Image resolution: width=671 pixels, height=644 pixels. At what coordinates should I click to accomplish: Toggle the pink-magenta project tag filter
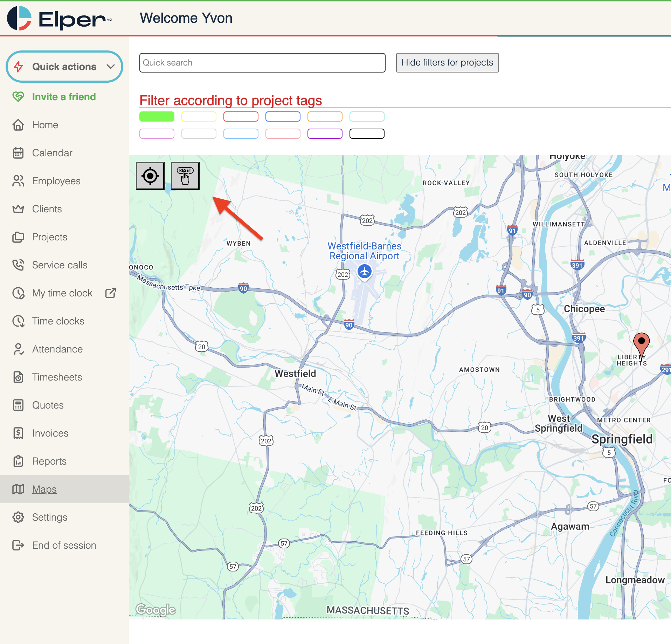[x=157, y=133]
